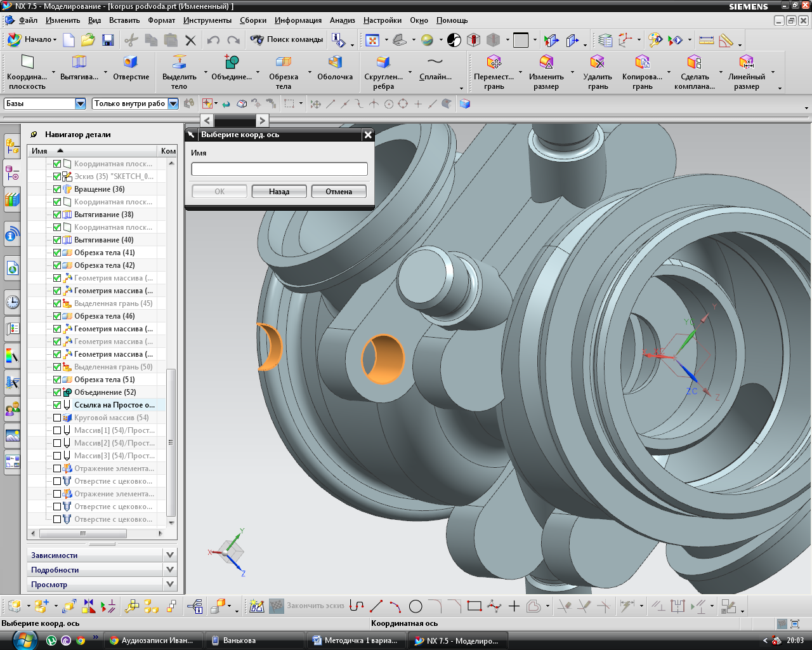812x650 pixels.
Task: Open the Инструменты menu
Action: [207, 20]
